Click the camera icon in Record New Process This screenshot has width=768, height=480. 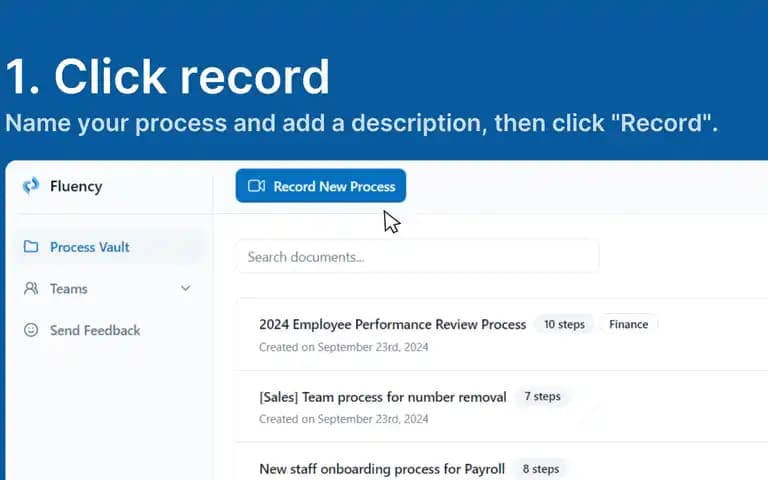click(x=257, y=186)
